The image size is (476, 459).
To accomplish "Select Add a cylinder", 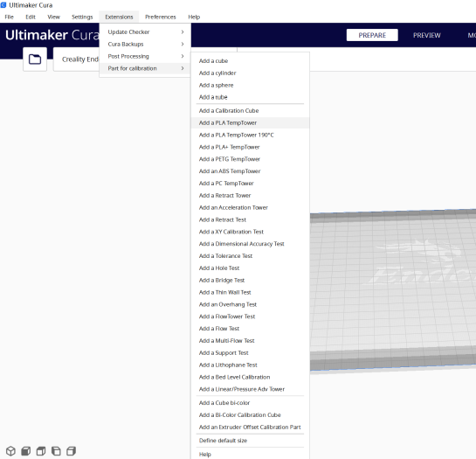I will (x=250, y=73).
